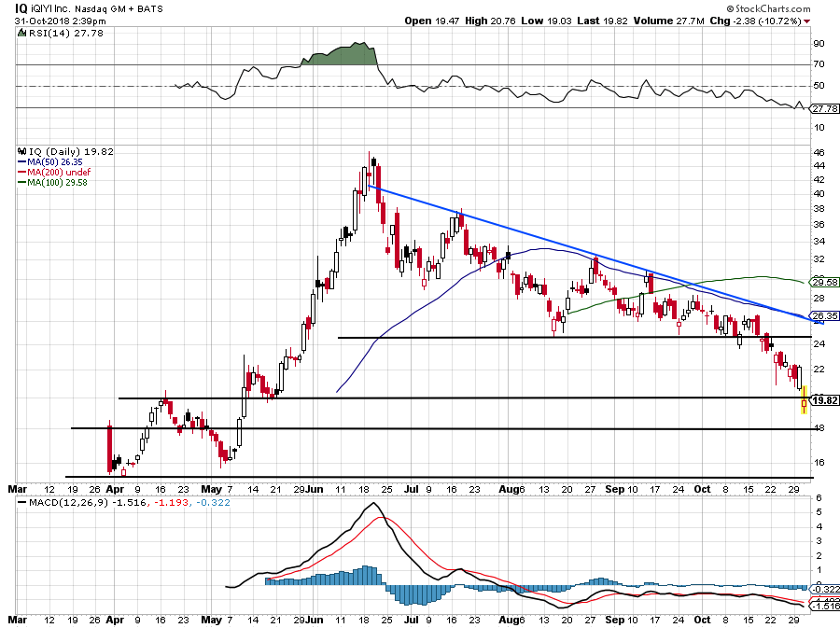Click 'Jun' on the price chart date axis
Screen dimensions: 840x628
[x=315, y=489]
